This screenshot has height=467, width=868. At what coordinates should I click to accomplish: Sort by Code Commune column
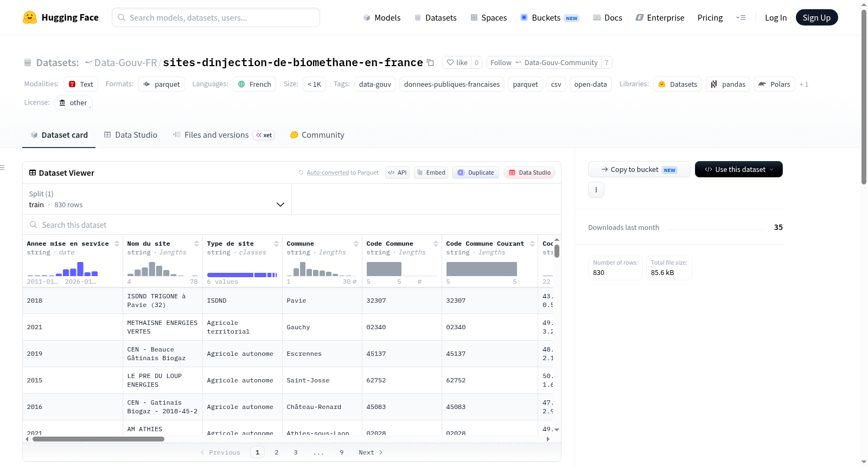(436, 244)
